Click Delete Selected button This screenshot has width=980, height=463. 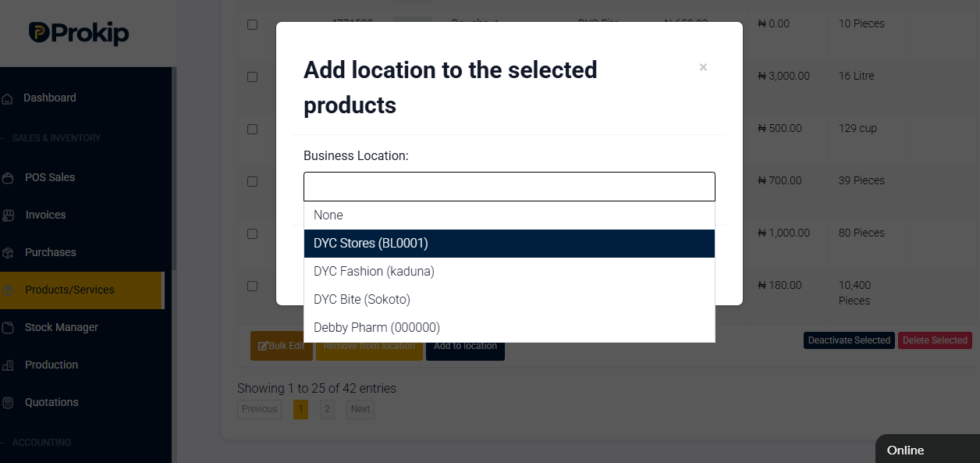[x=935, y=340]
